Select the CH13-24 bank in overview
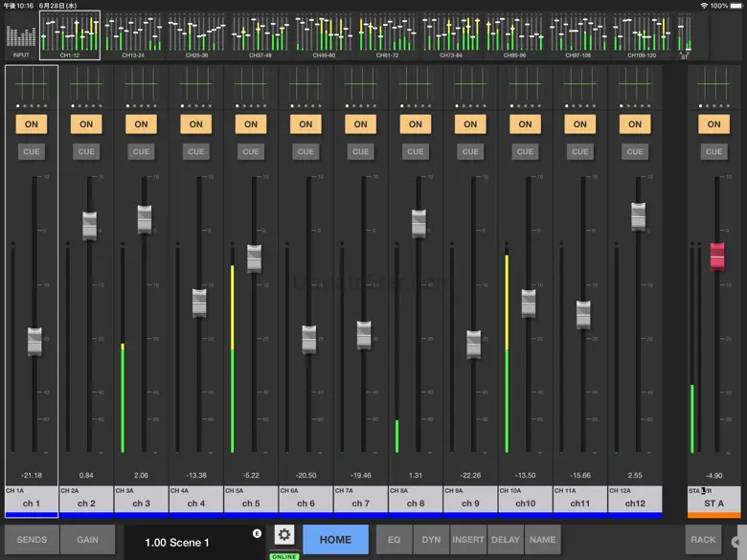The image size is (747, 560). tap(133, 35)
